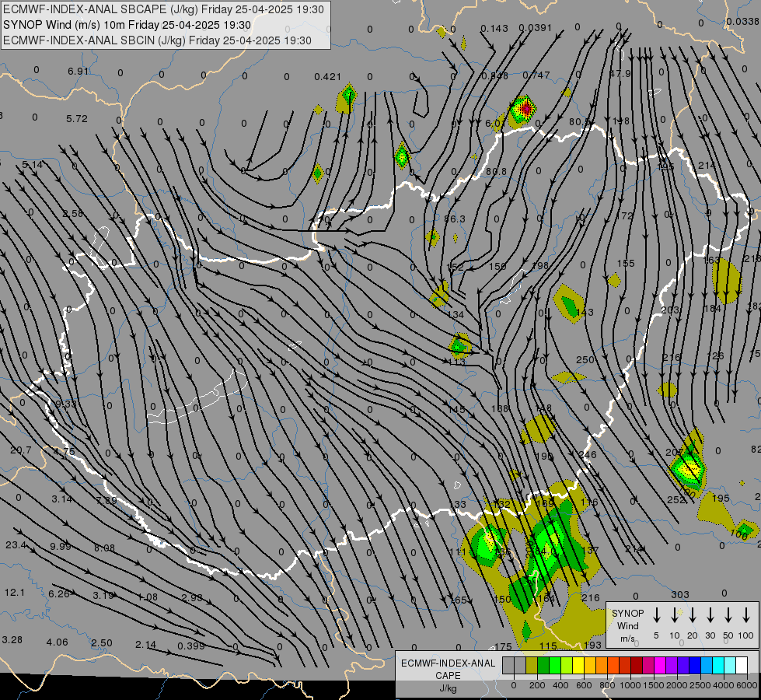Click the red CAPE maximum near the northern border

(525, 109)
